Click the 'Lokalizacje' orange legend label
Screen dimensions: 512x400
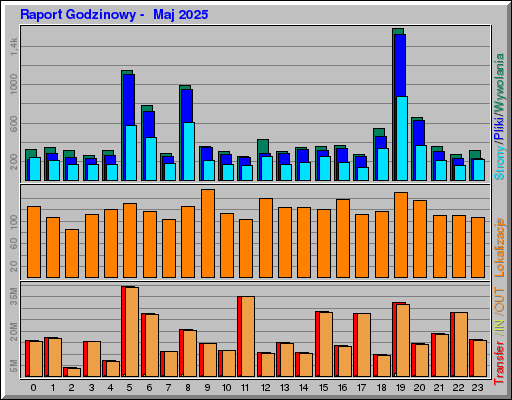click(x=499, y=247)
